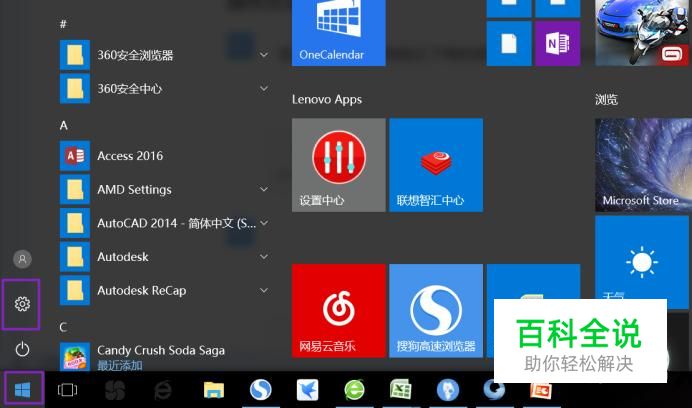Open the purple OneNote tile
This screenshot has width=692, height=408.
pyautogui.click(x=557, y=43)
